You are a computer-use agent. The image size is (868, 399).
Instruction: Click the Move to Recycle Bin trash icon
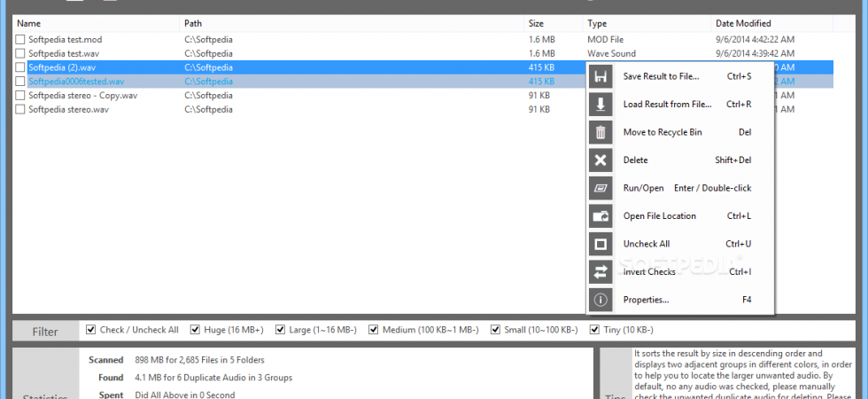pos(601,132)
